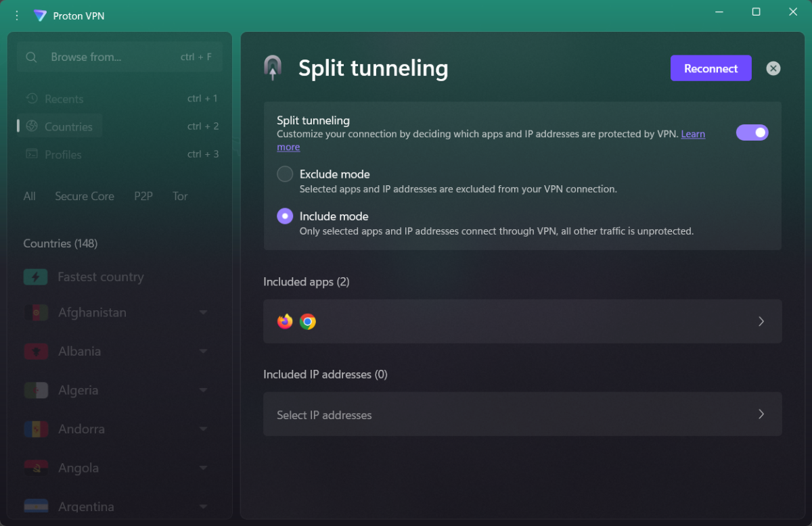Click the Andorra flag icon
This screenshot has width=812, height=526.
coord(36,429)
